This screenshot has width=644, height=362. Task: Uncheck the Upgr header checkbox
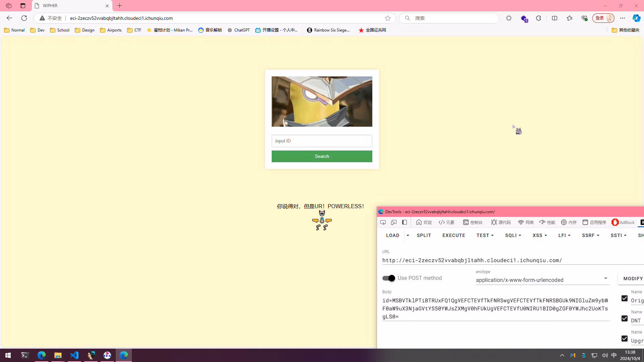[x=625, y=339]
